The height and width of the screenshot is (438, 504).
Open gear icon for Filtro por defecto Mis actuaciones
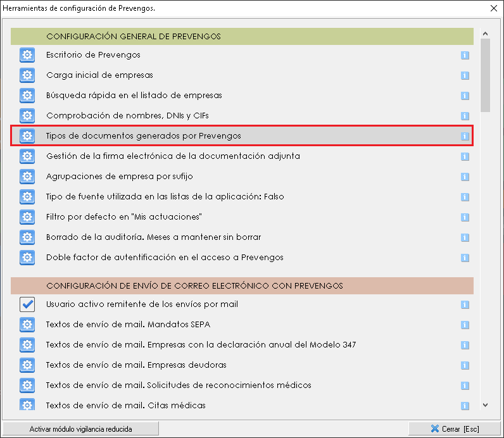pos(27,217)
